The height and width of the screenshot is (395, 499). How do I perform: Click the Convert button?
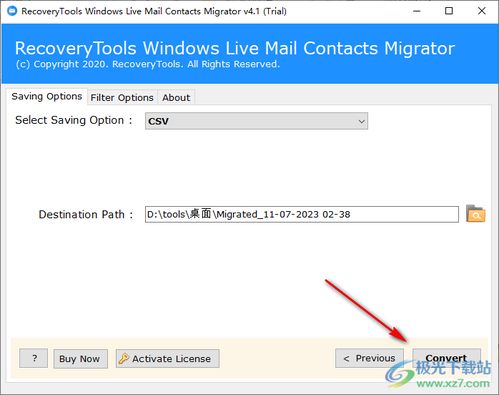point(446,358)
